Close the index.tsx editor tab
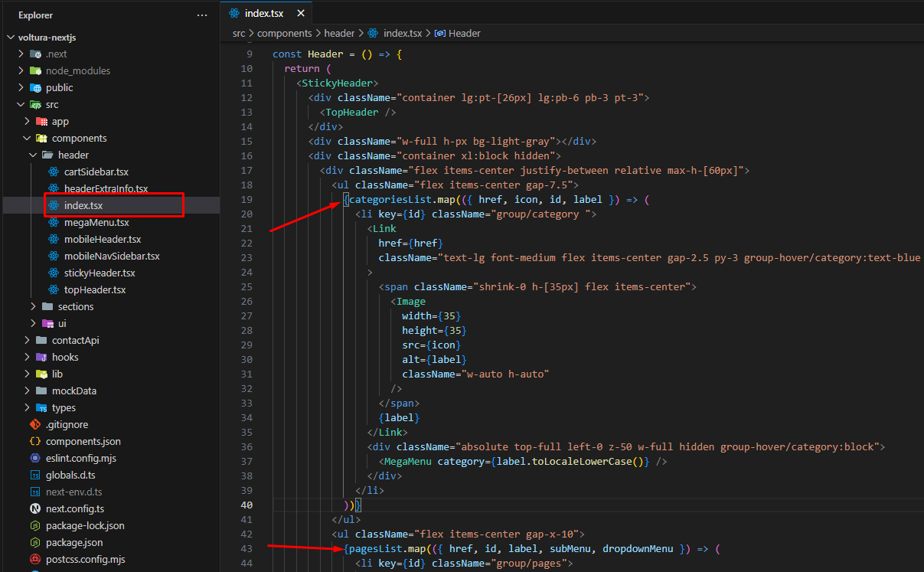Image resolution: width=924 pixels, height=572 pixels. click(x=299, y=14)
